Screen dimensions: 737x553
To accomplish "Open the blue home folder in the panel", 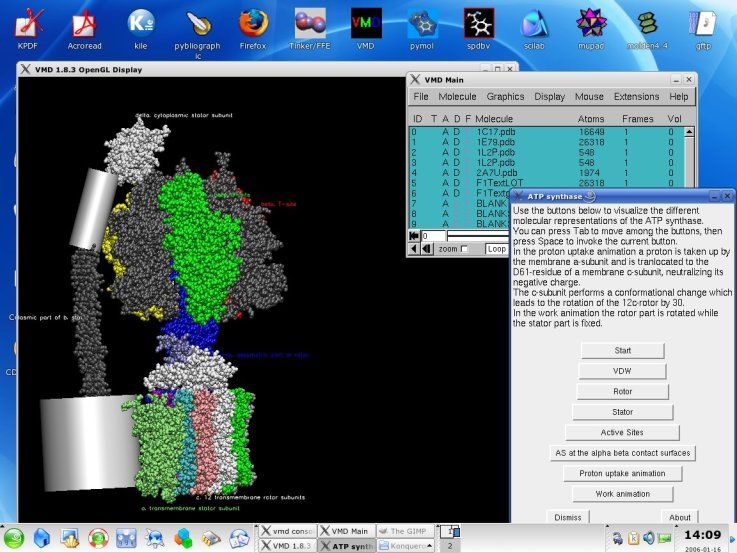I will [x=42, y=538].
